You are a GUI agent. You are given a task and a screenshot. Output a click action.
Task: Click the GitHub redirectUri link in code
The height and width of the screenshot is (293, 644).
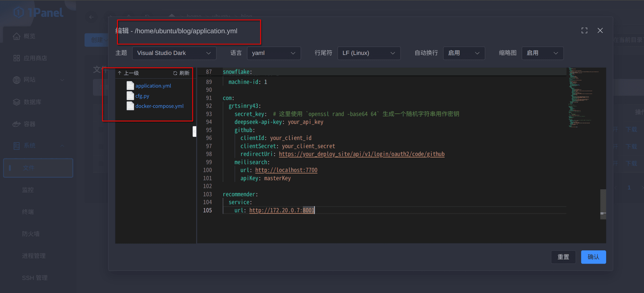coord(361,154)
